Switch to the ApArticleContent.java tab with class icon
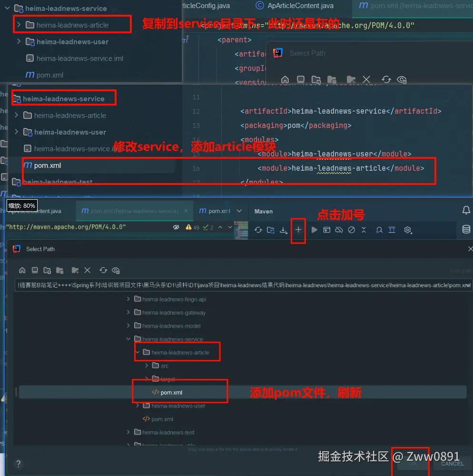 tap(295, 5)
